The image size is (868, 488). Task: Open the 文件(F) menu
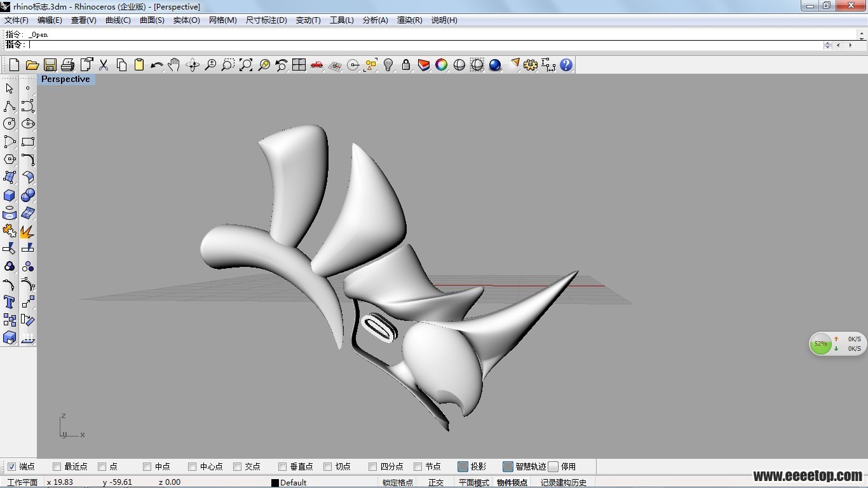click(17, 20)
